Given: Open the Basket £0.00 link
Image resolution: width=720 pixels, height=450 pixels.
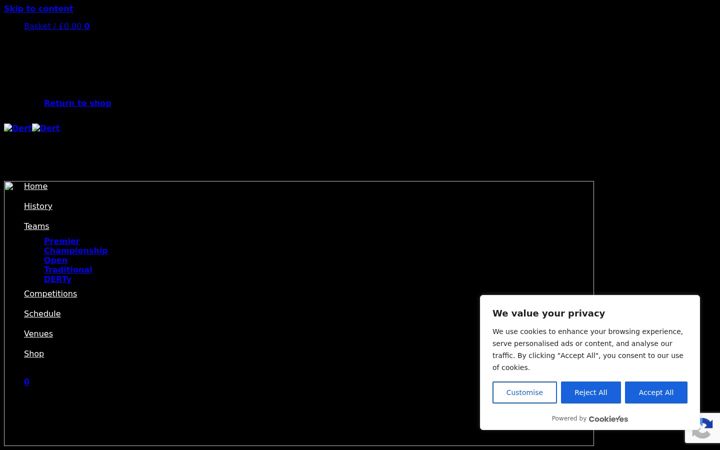Looking at the screenshot, I should coord(57,26).
